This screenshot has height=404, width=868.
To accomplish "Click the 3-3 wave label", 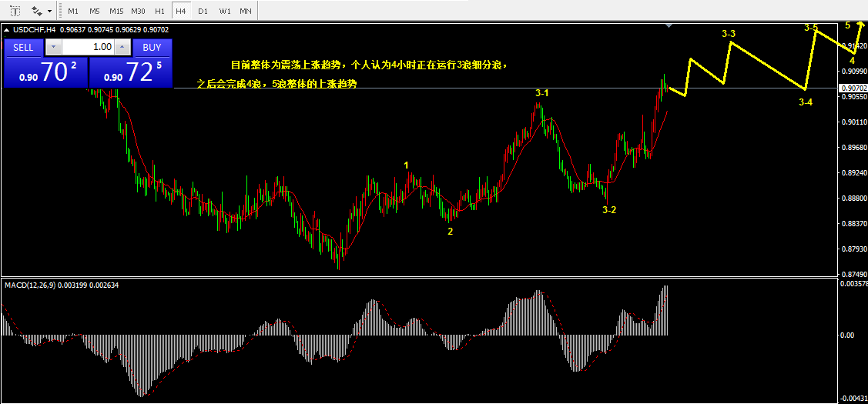I will point(729,34).
